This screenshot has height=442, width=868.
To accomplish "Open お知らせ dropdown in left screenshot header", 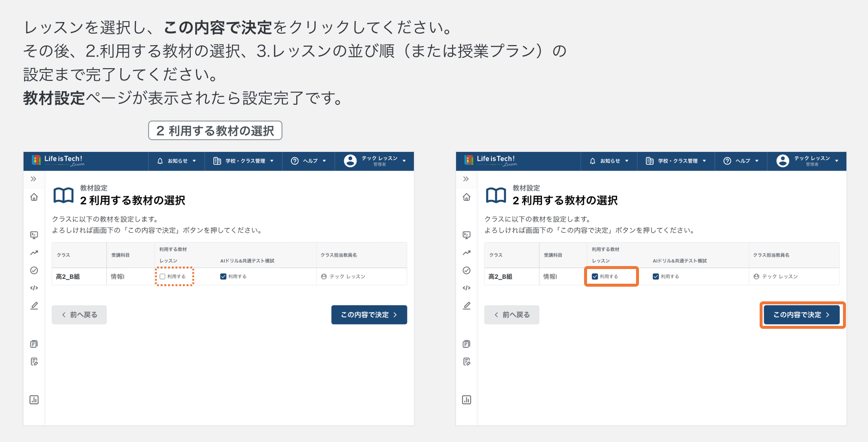I will (x=177, y=161).
